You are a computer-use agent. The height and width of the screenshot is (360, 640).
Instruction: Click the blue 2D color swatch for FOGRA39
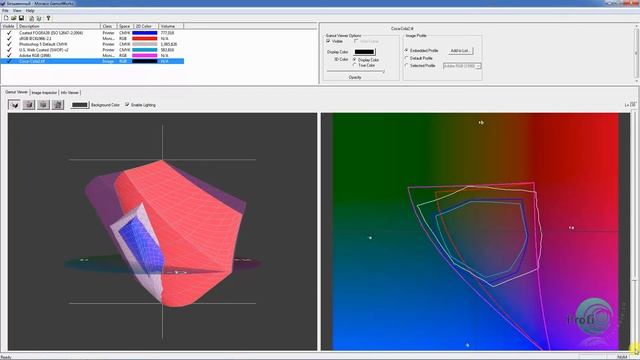(144, 33)
